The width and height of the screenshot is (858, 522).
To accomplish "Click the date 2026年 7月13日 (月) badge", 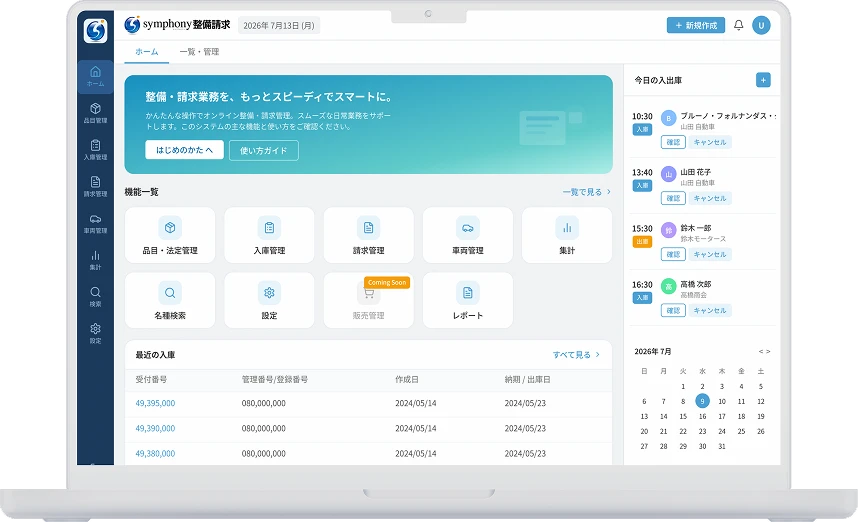I will (x=279, y=26).
